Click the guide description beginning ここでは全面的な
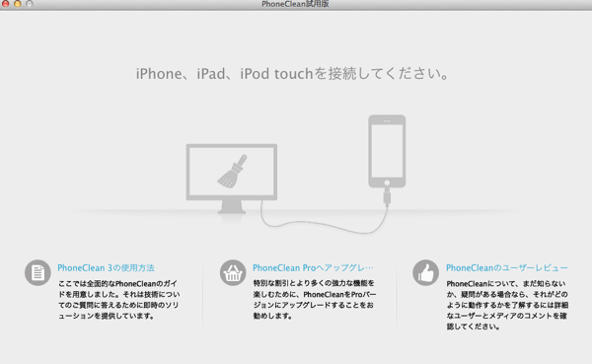 click(119, 300)
